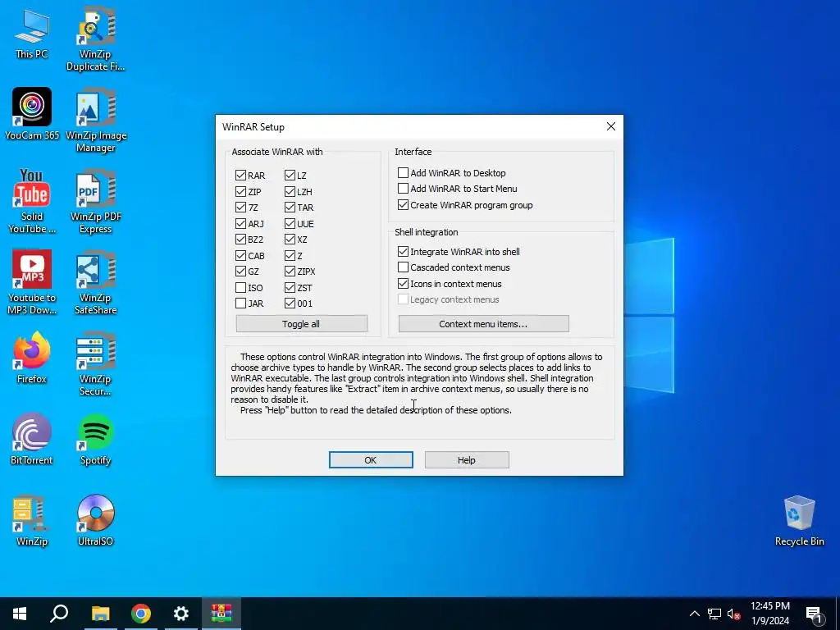Open the Windows Start menu
Viewport: 840px width, 630px height.
click(20, 614)
